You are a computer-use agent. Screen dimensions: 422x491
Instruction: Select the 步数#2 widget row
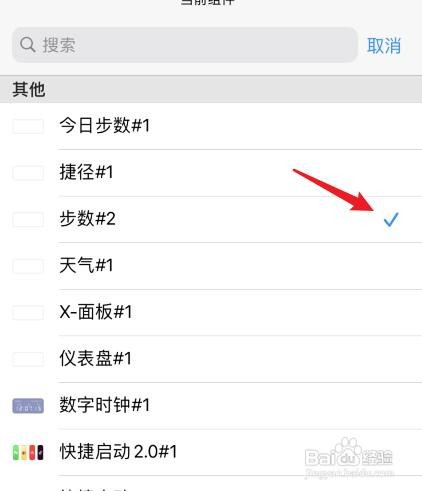coord(211,219)
